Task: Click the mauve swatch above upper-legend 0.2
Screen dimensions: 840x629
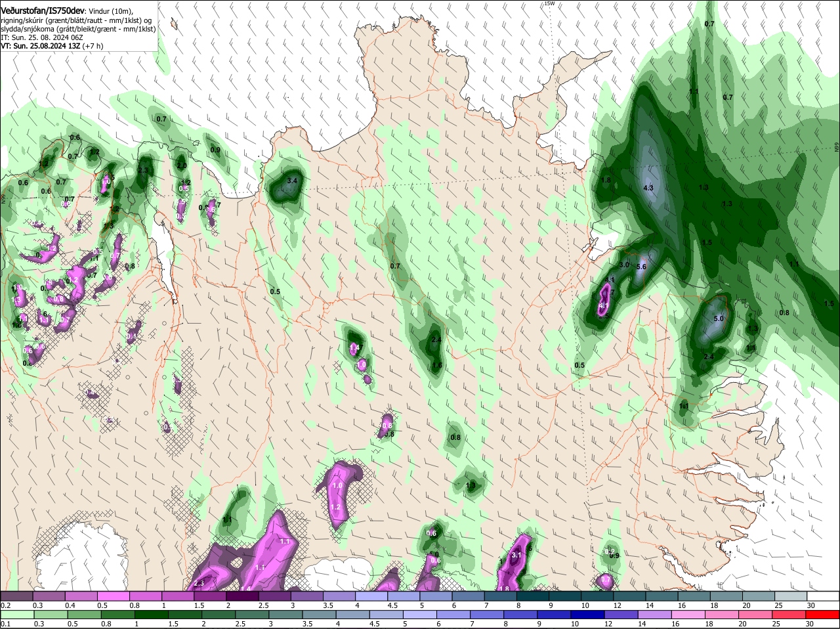Action: (16, 596)
